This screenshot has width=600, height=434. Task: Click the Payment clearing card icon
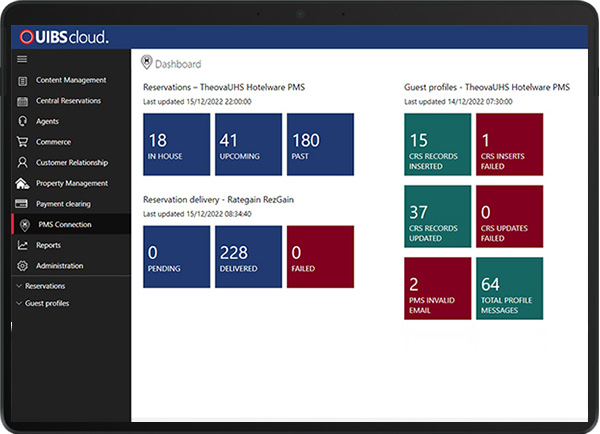[x=21, y=204]
